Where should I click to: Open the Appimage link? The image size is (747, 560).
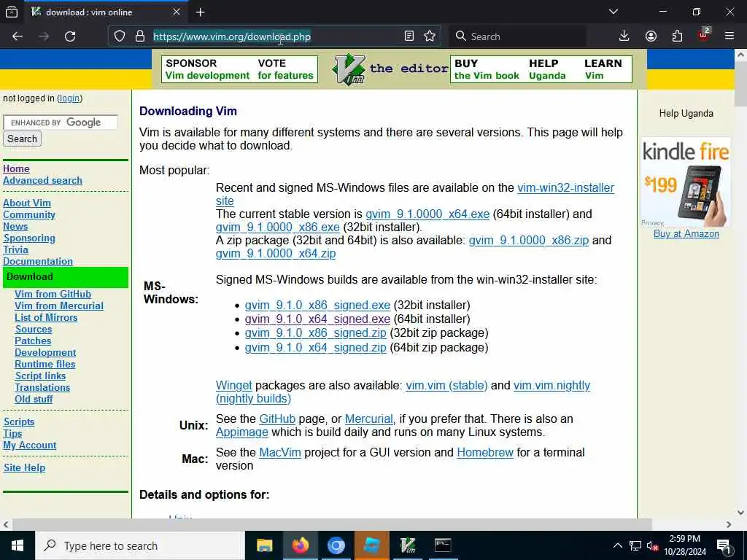[x=242, y=432]
